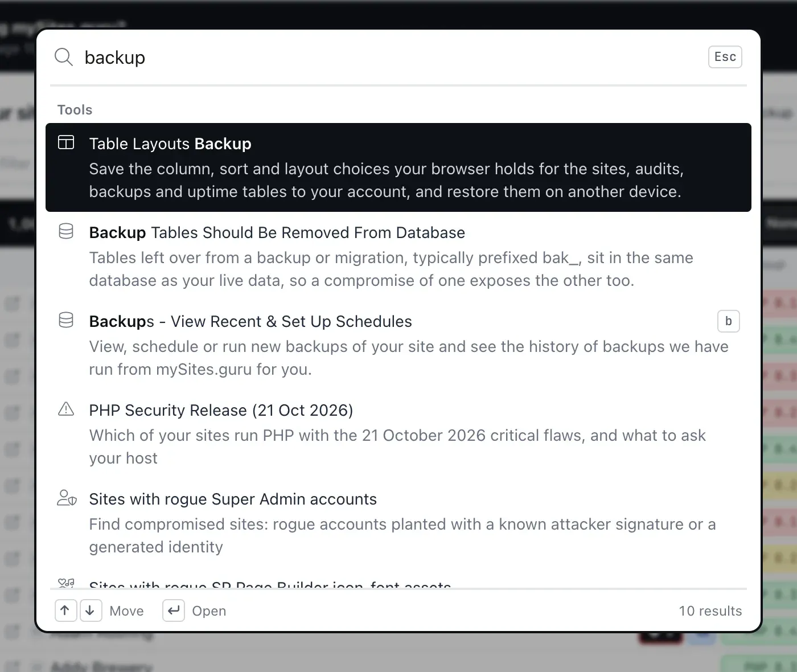Viewport: 797px width, 672px height.
Task: Click the '10 results' count text
Action: point(710,611)
